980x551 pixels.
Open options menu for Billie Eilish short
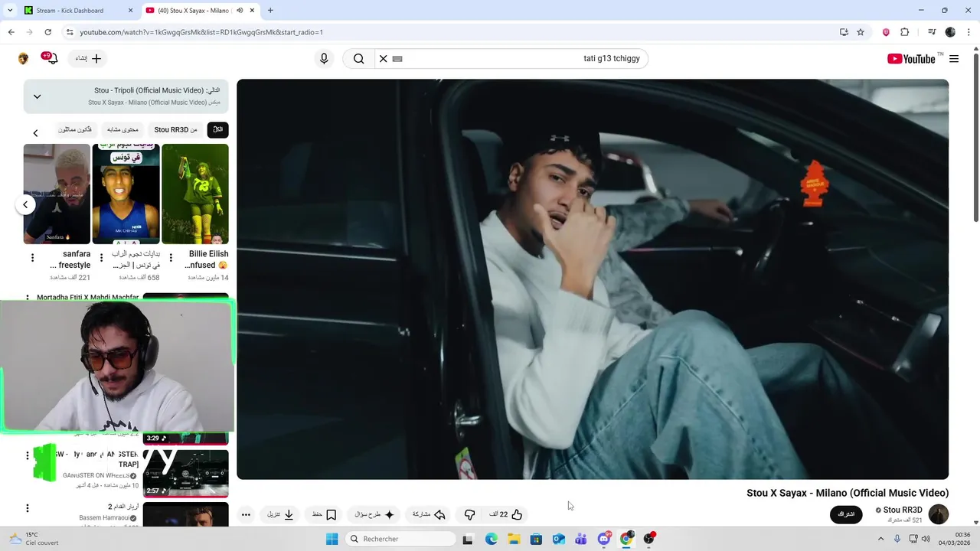pyautogui.click(x=171, y=258)
